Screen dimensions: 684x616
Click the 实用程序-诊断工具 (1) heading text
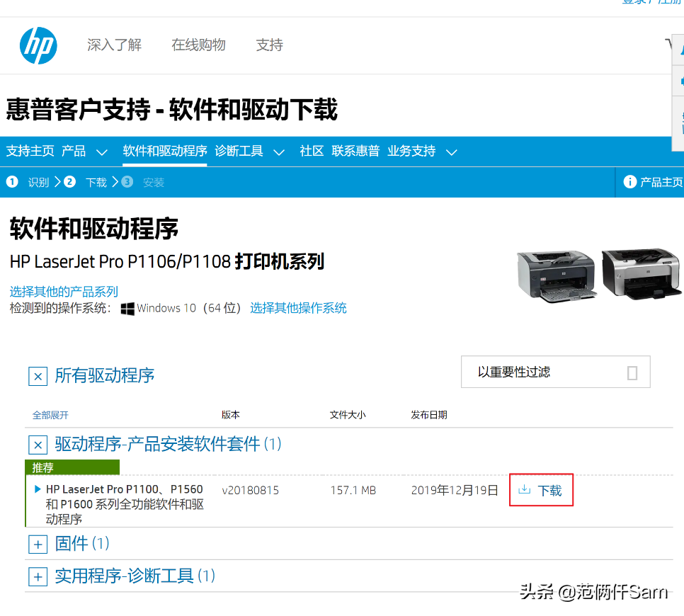(x=135, y=576)
